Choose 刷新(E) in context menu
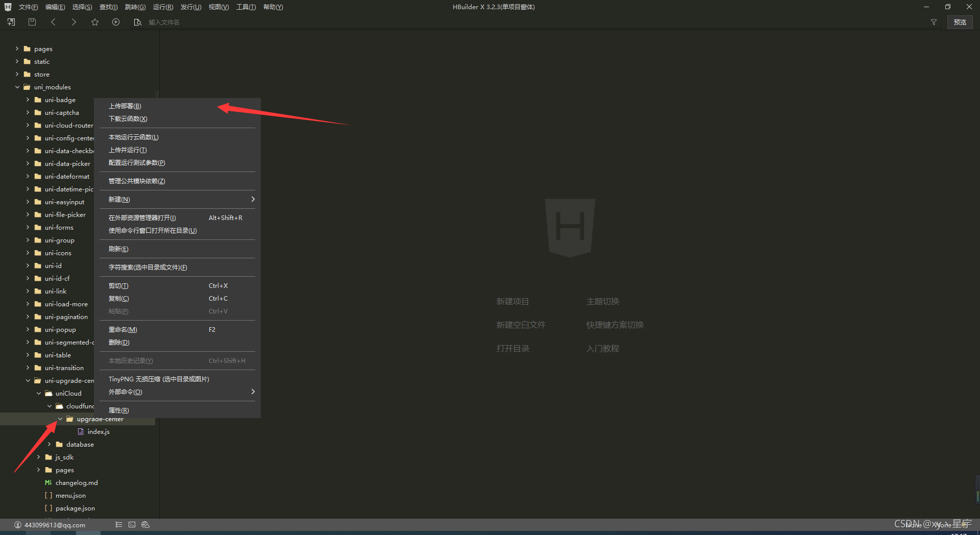980x535 pixels. click(x=177, y=249)
